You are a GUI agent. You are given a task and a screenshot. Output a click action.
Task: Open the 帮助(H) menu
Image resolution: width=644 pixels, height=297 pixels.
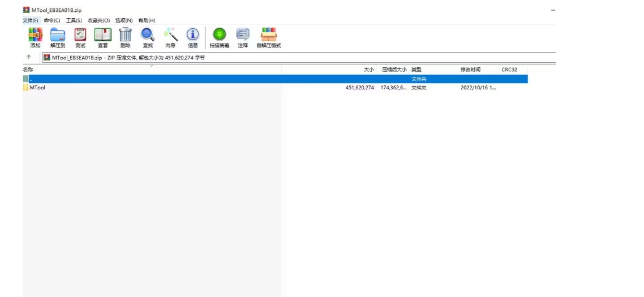pyautogui.click(x=147, y=20)
